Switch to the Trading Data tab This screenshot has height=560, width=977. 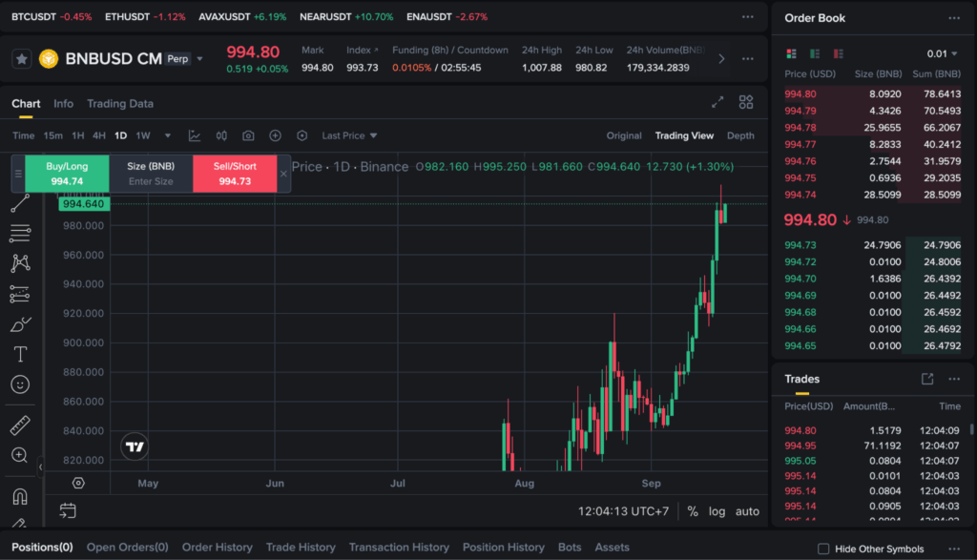pyautogui.click(x=120, y=103)
